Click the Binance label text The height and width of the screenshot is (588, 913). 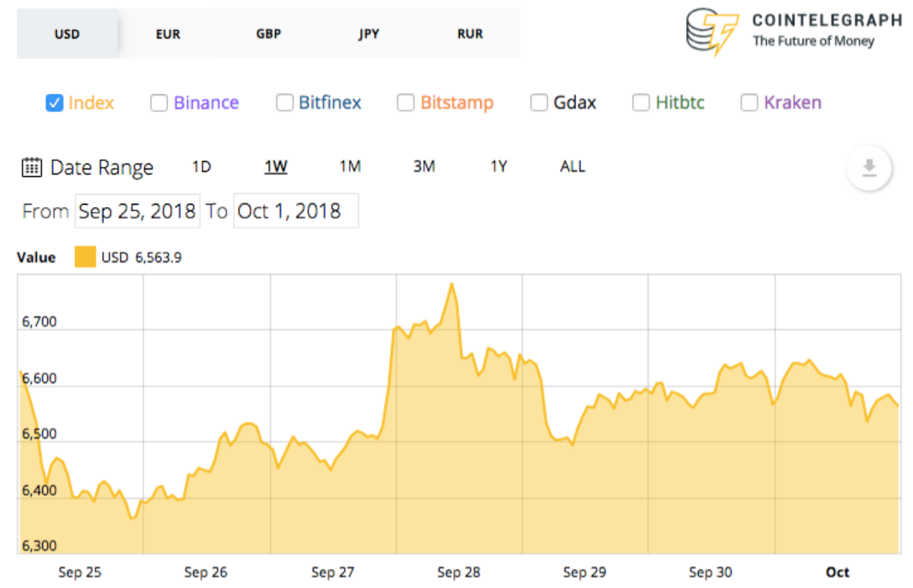206,103
